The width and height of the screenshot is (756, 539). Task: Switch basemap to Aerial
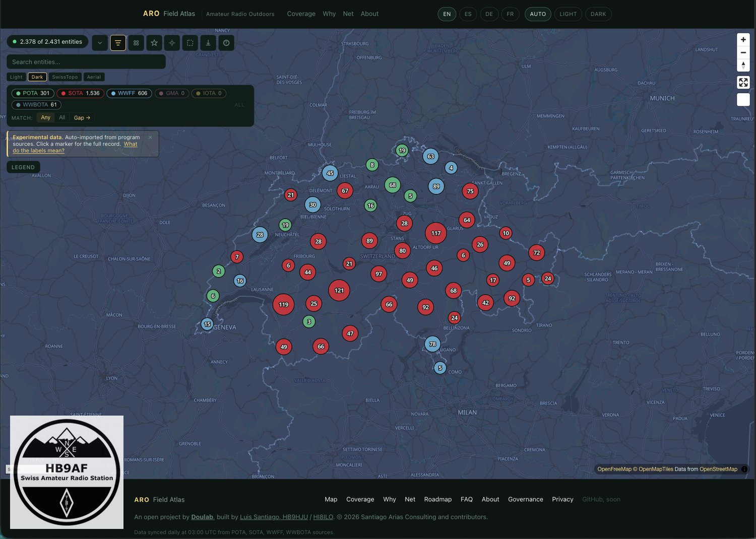click(94, 77)
